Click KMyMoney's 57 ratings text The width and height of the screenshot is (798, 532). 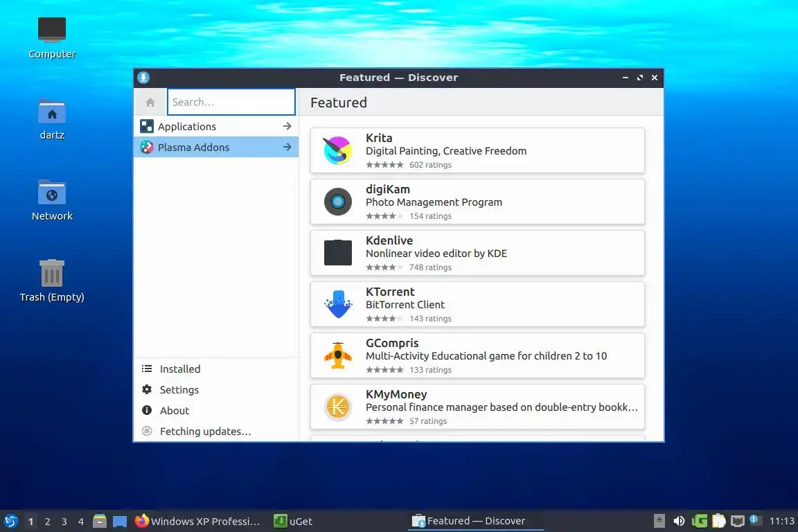pyautogui.click(x=428, y=421)
